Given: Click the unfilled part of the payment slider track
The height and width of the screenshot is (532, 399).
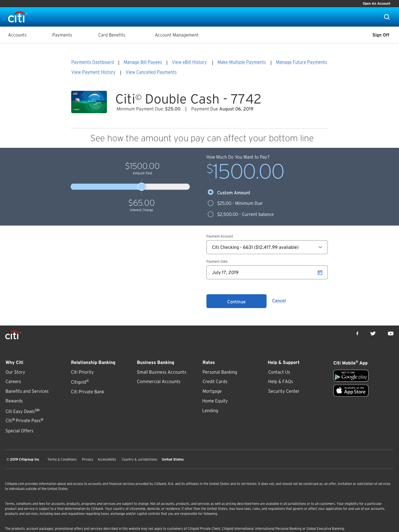Looking at the screenshot, I should point(168,187).
